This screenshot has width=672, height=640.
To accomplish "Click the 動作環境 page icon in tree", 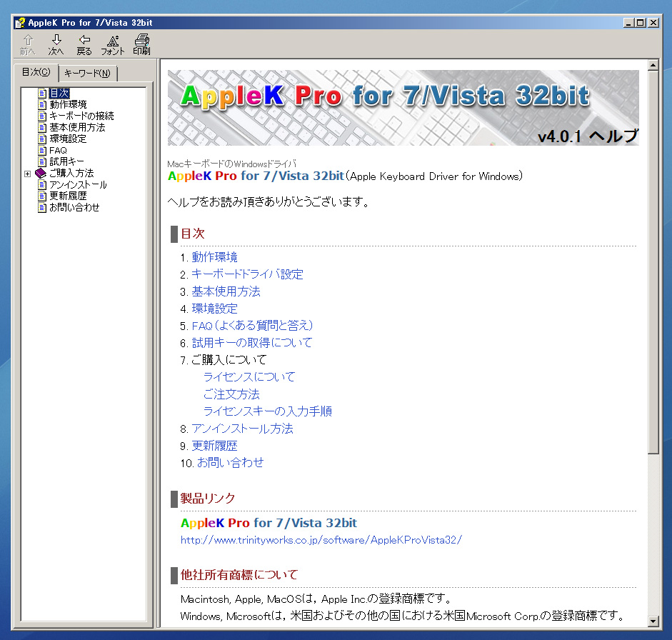I will click(42, 104).
